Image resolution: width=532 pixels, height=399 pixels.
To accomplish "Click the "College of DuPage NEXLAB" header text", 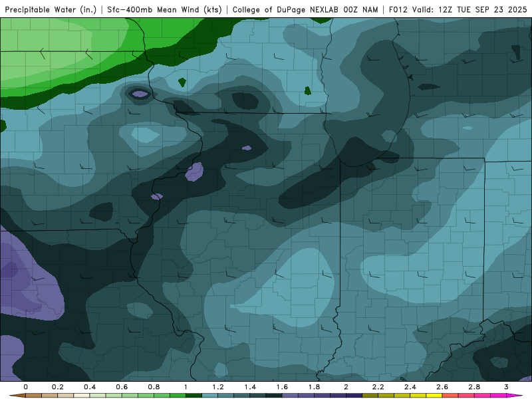I will point(286,10).
